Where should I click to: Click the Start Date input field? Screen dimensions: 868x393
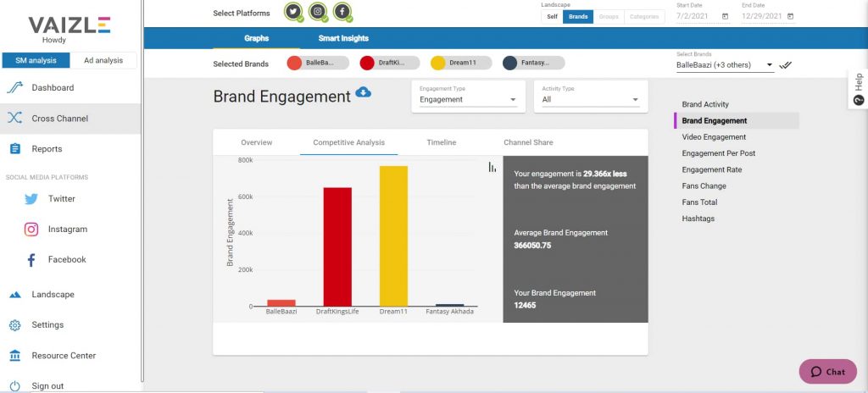pos(703,17)
